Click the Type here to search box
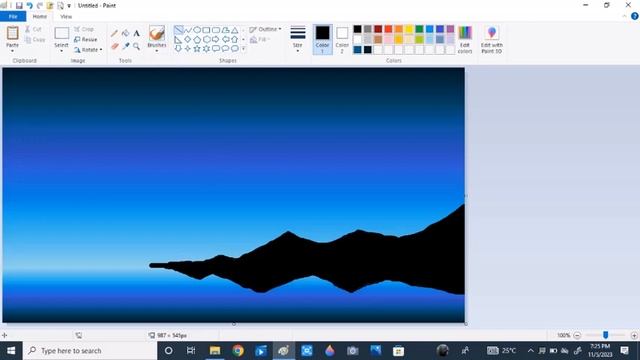This screenshot has height=360, width=640. pos(90,351)
